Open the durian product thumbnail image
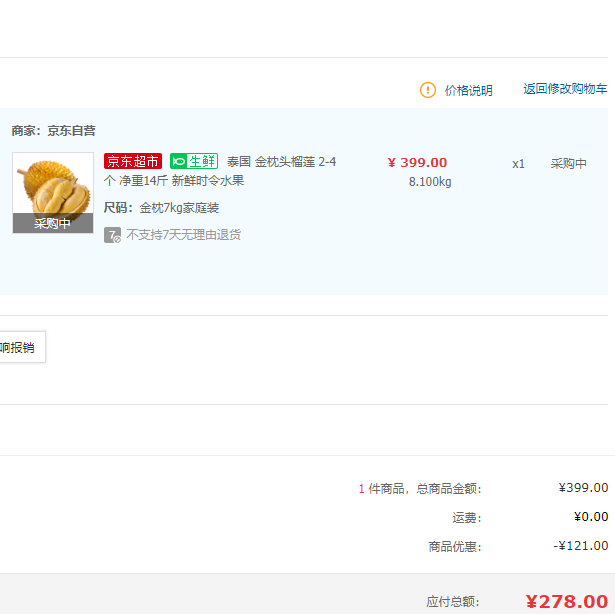This screenshot has width=615, height=614. pos(53,193)
